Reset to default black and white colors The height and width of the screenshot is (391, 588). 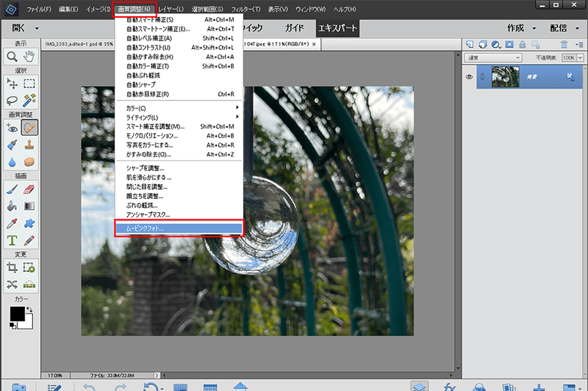click(x=13, y=326)
